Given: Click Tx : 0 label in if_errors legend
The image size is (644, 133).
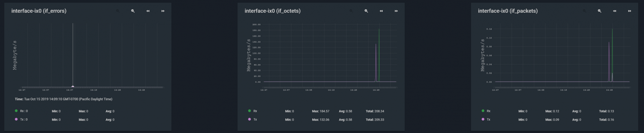Looking at the screenshot, I should click(x=24, y=120).
